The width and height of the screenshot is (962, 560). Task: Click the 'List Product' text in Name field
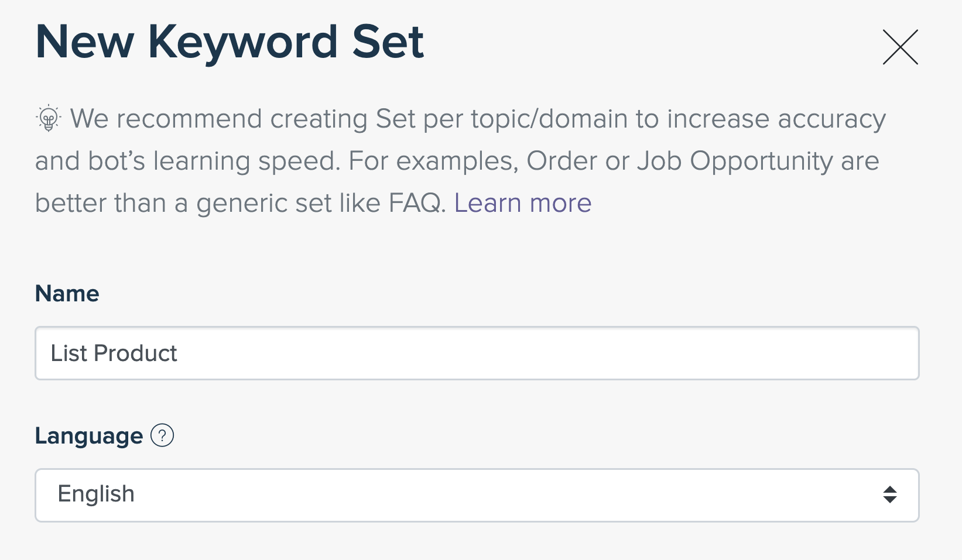114,353
